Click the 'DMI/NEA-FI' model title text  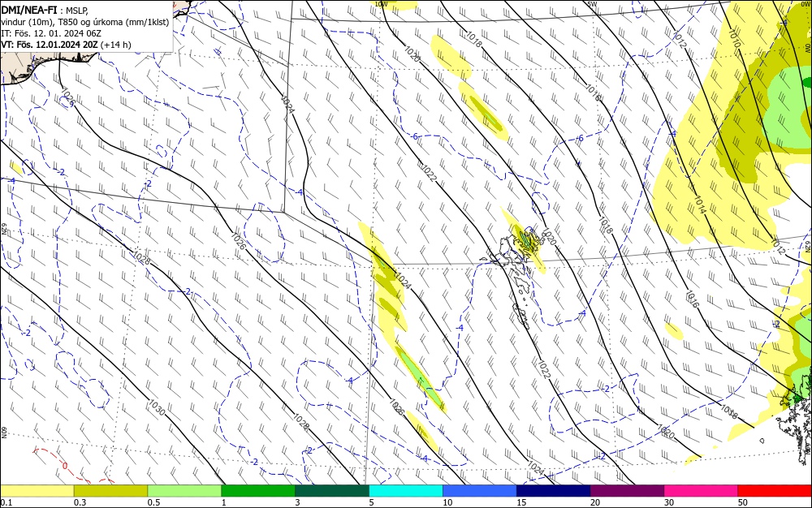coord(29,9)
